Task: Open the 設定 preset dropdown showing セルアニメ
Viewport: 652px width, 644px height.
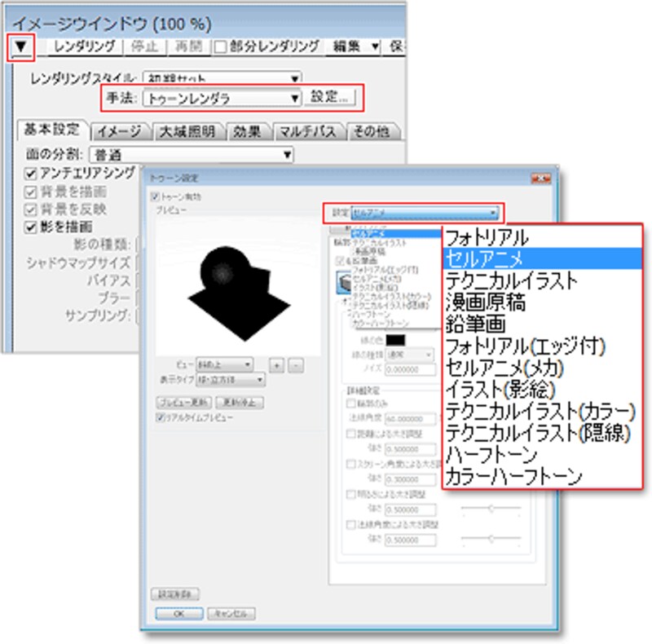Action: pyautogui.click(x=425, y=213)
